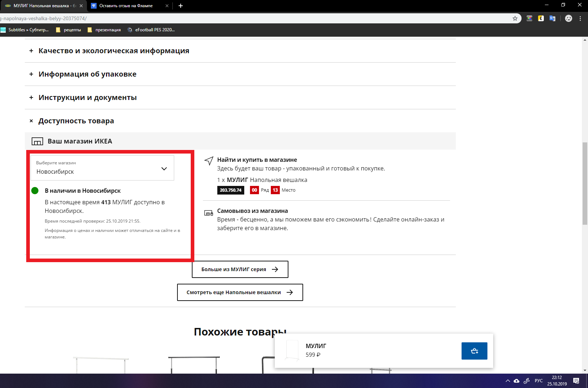Open second similar product dark rack image
The width and height of the screenshot is (588, 388).
click(194, 365)
